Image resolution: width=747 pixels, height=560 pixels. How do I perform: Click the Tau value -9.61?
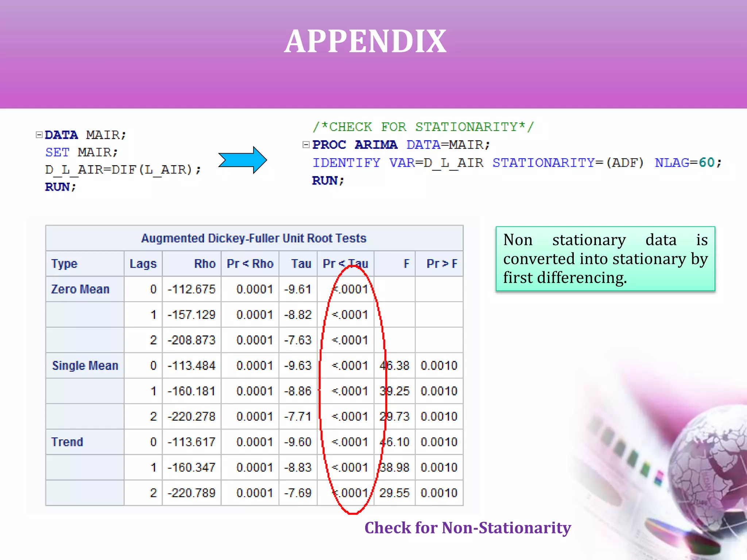pyautogui.click(x=298, y=289)
